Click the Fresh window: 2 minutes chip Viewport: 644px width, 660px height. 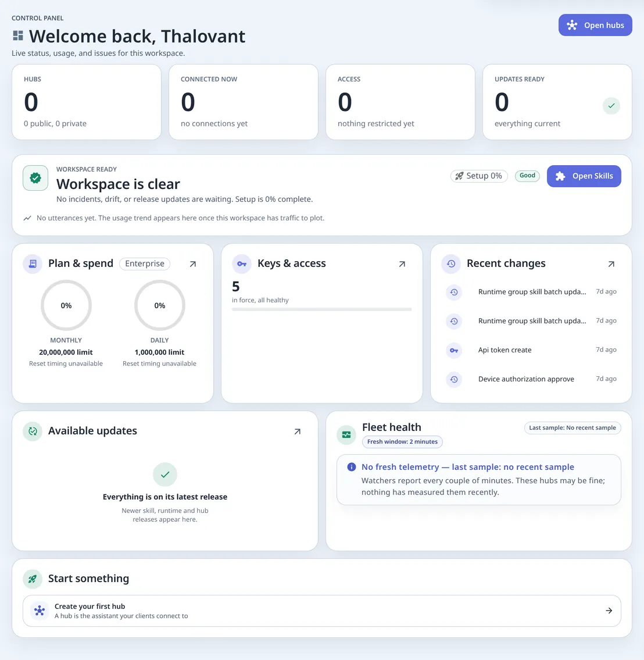tap(402, 441)
